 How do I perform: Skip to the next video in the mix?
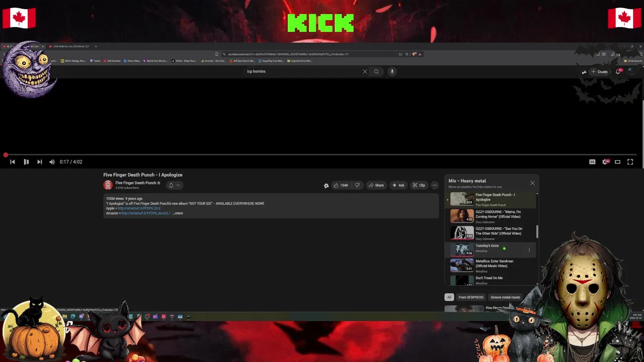(x=39, y=162)
